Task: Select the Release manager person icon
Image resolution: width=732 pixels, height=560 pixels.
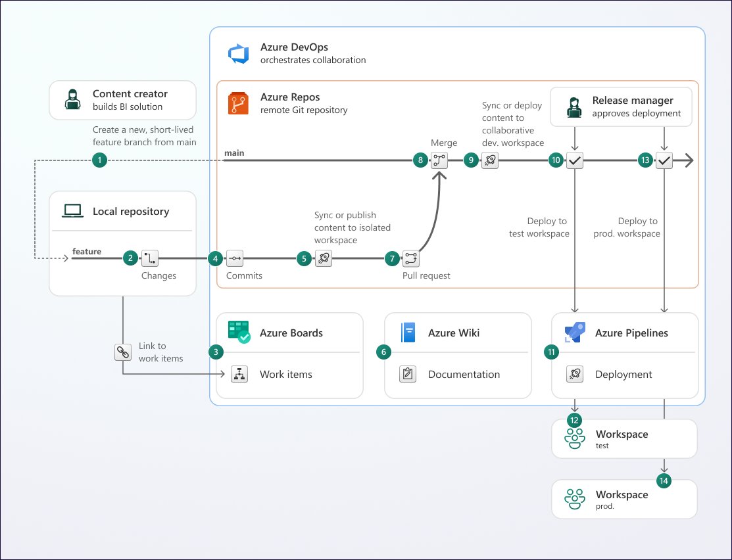Action: [x=573, y=107]
